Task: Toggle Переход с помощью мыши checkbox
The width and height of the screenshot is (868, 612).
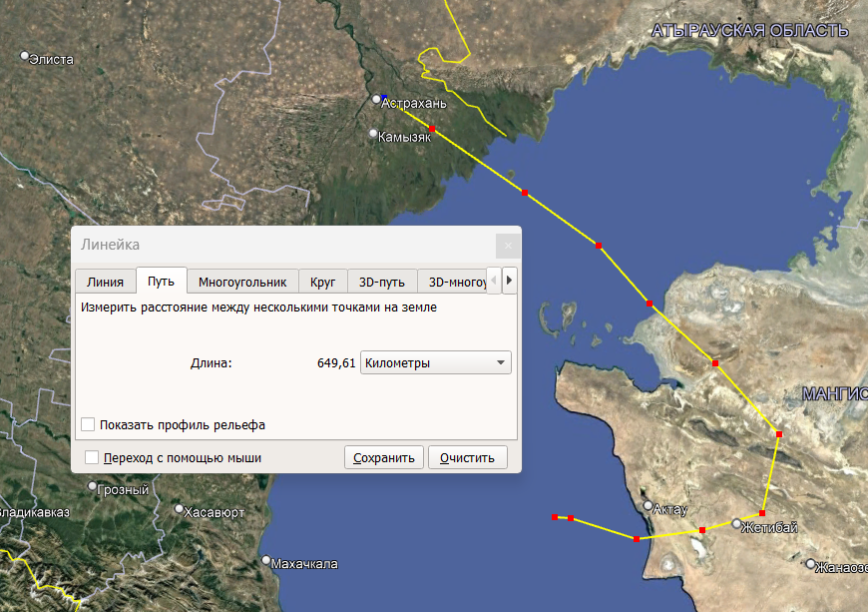Action: 92,457
